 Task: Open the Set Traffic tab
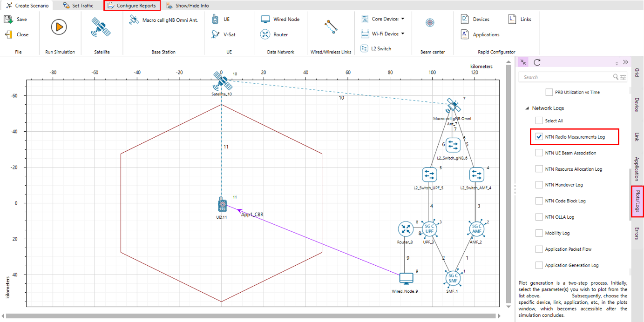pyautogui.click(x=78, y=6)
